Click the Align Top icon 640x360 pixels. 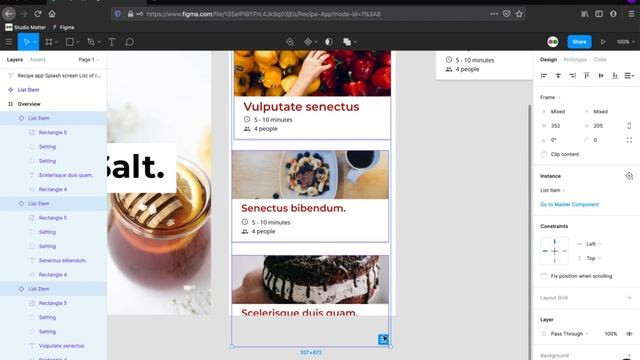tap(587, 76)
